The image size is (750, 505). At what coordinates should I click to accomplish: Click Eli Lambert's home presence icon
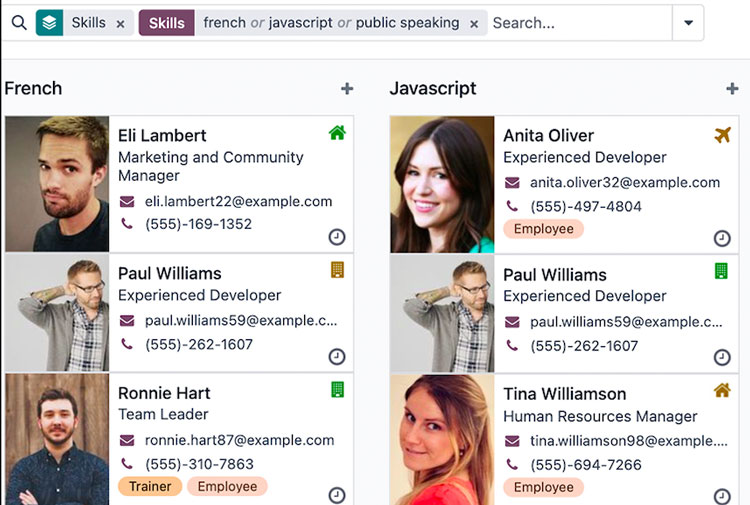[x=337, y=133]
